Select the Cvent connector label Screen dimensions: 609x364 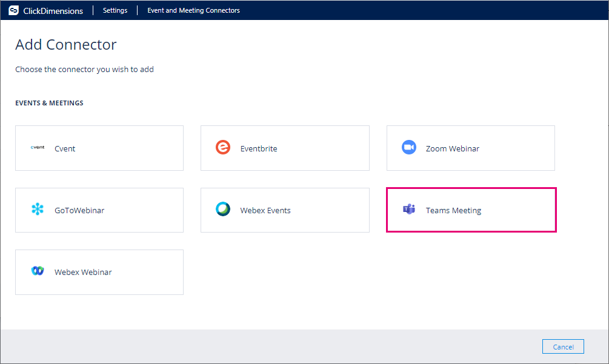click(x=65, y=148)
